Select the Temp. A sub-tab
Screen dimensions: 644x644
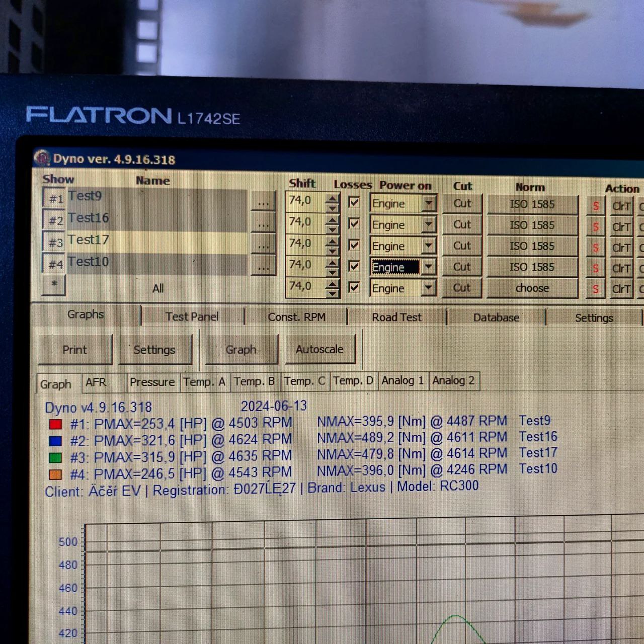point(204,382)
